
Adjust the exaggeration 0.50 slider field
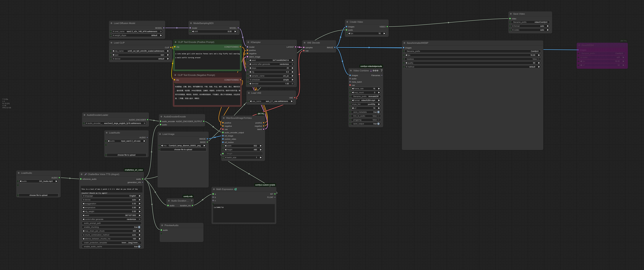click(112, 204)
